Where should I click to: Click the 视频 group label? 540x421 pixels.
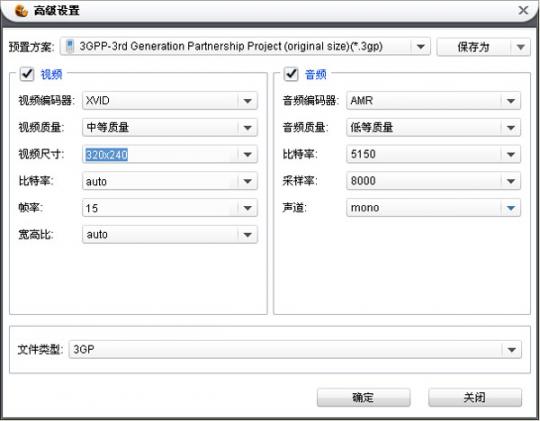51,74
